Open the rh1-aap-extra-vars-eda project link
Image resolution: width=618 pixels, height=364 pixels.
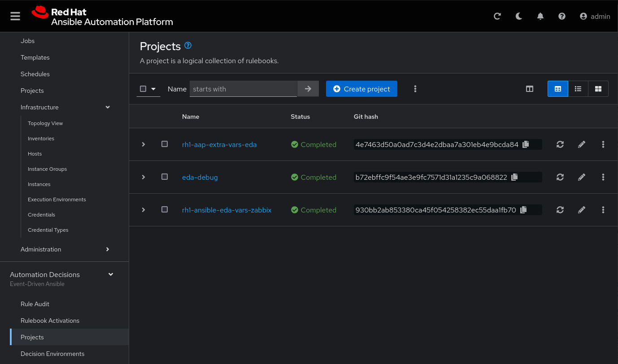coord(219,144)
